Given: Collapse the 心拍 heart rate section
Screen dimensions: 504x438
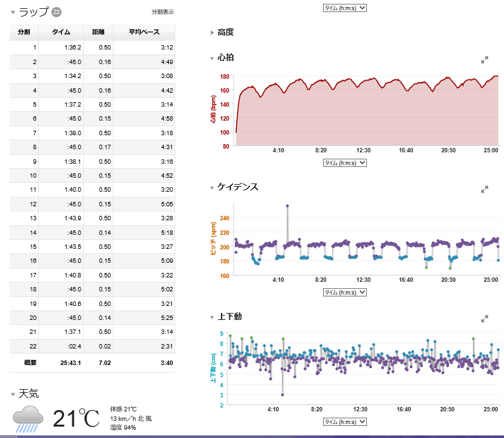Looking at the screenshot, I should pyautogui.click(x=213, y=58).
